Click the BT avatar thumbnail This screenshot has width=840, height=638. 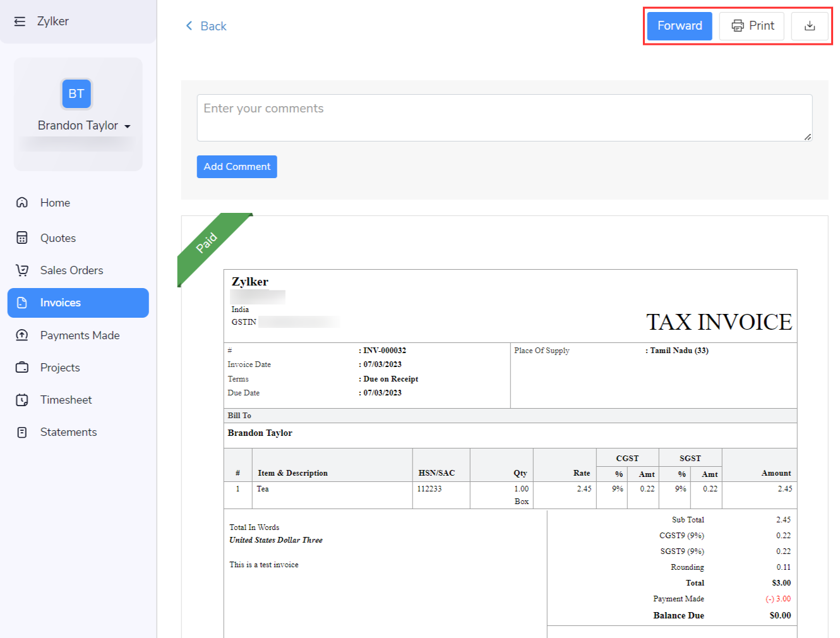pyautogui.click(x=76, y=93)
